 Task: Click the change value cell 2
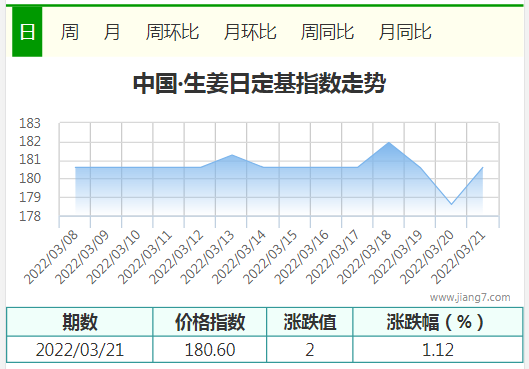[310, 349]
